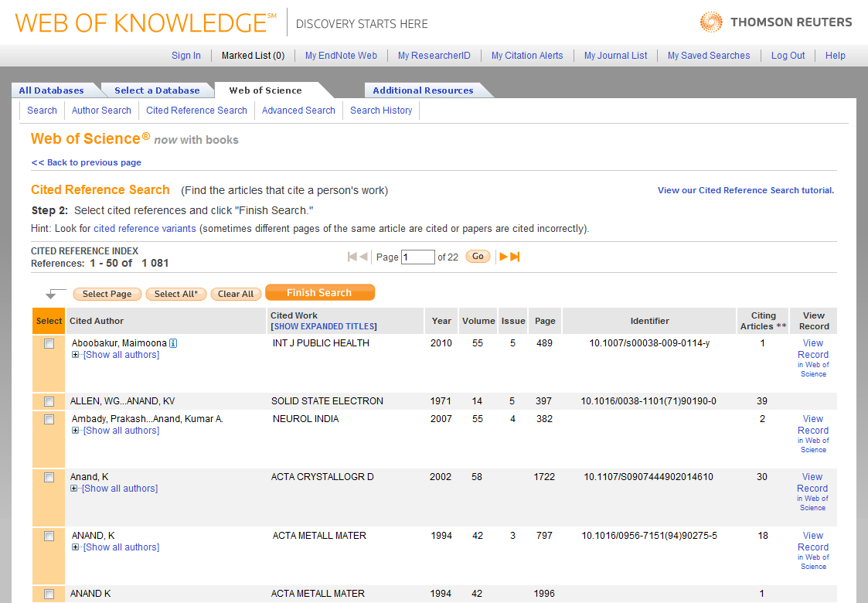Screen dimensions: 868x603
Task: Open Advanced Search
Action: click(298, 111)
